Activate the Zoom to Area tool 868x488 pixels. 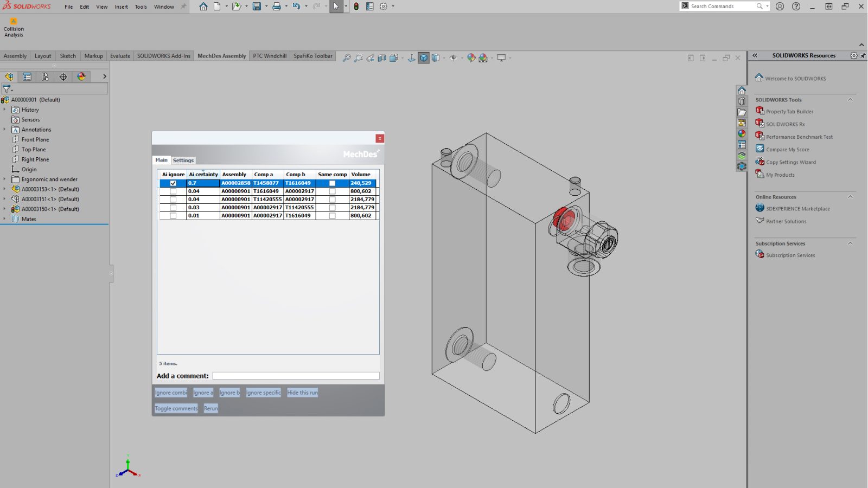[359, 57]
